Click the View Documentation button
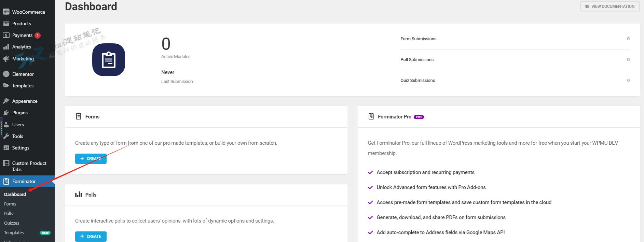This screenshot has width=644, height=242. tap(610, 6)
